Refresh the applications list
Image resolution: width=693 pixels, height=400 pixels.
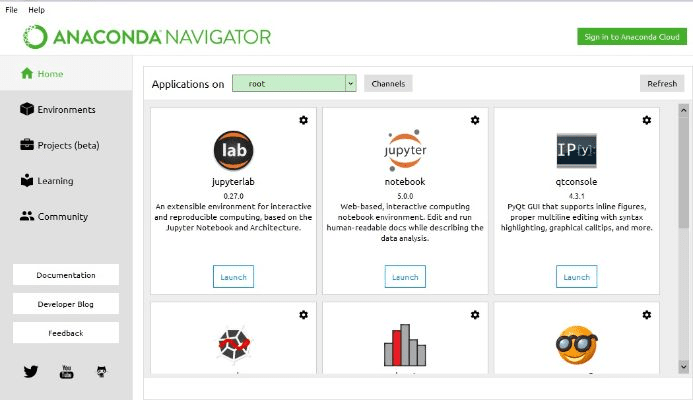coord(662,84)
